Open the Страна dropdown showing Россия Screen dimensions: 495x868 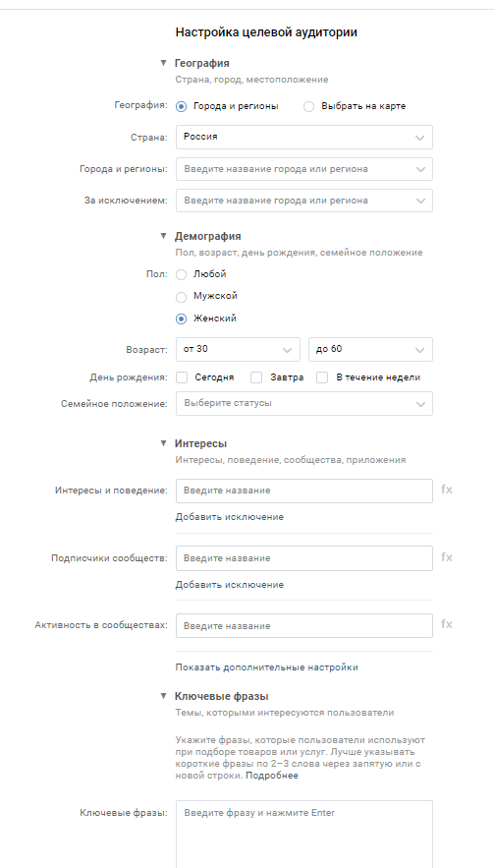tap(304, 138)
